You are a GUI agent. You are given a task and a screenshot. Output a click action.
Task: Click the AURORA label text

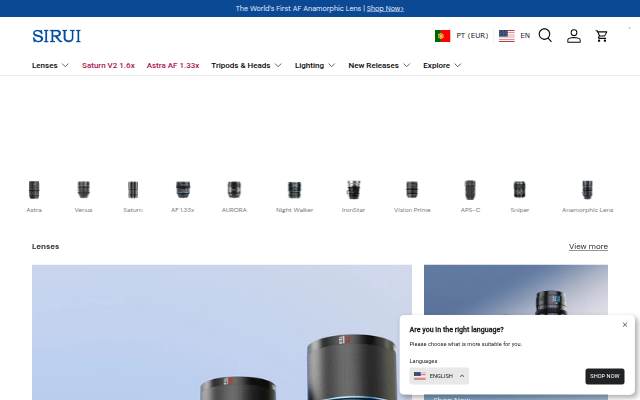(x=234, y=210)
